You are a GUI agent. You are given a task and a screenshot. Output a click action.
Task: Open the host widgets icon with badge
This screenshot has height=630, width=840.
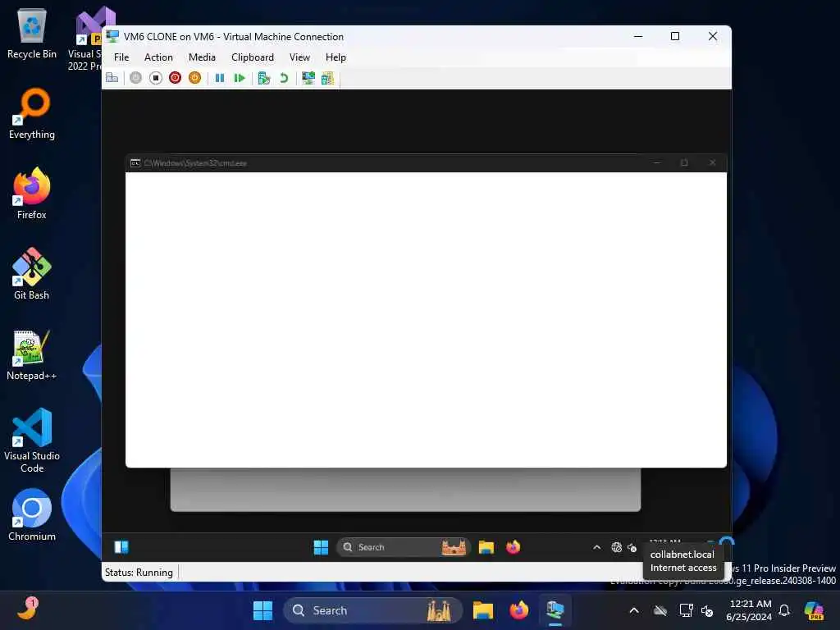pyautogui.click(x=27, y=609)
